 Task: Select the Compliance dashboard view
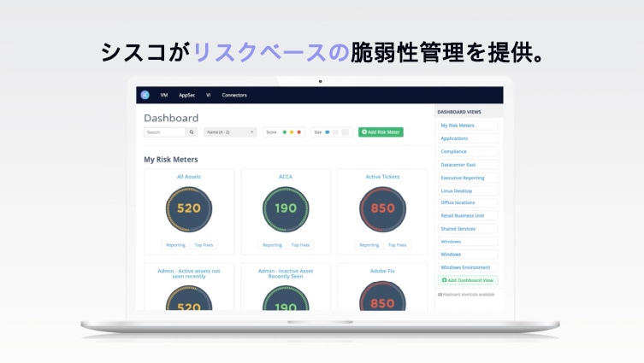468,152
